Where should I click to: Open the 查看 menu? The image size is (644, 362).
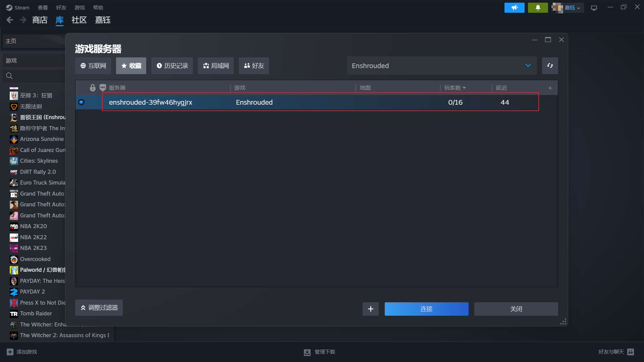point(43,7)
